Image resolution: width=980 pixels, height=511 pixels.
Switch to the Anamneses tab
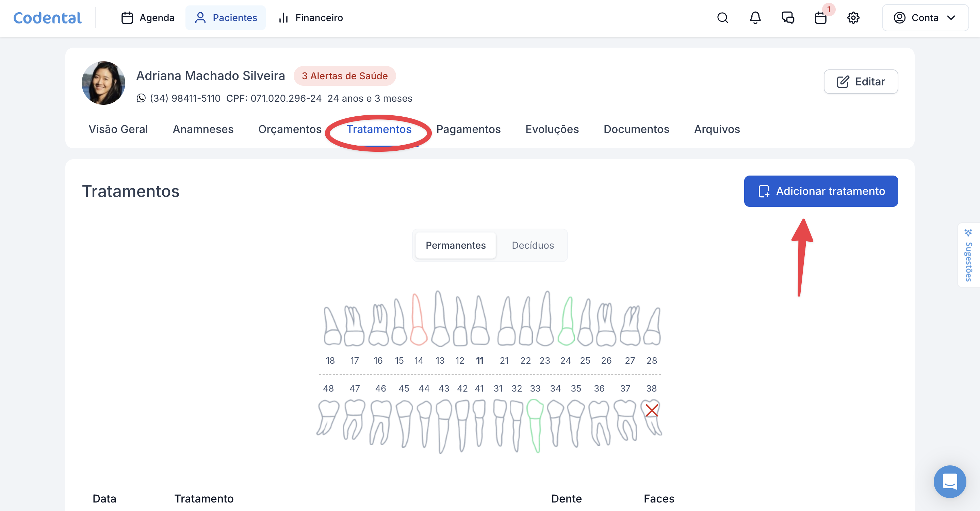(203, 129)
